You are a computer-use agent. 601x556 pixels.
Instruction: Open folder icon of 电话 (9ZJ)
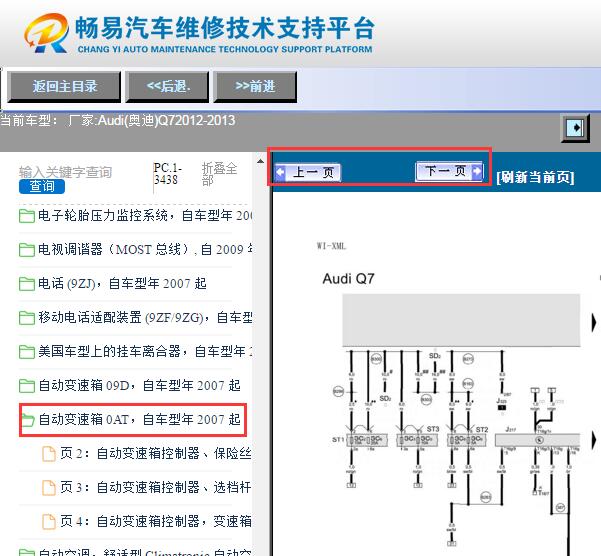tap(27, 284)
